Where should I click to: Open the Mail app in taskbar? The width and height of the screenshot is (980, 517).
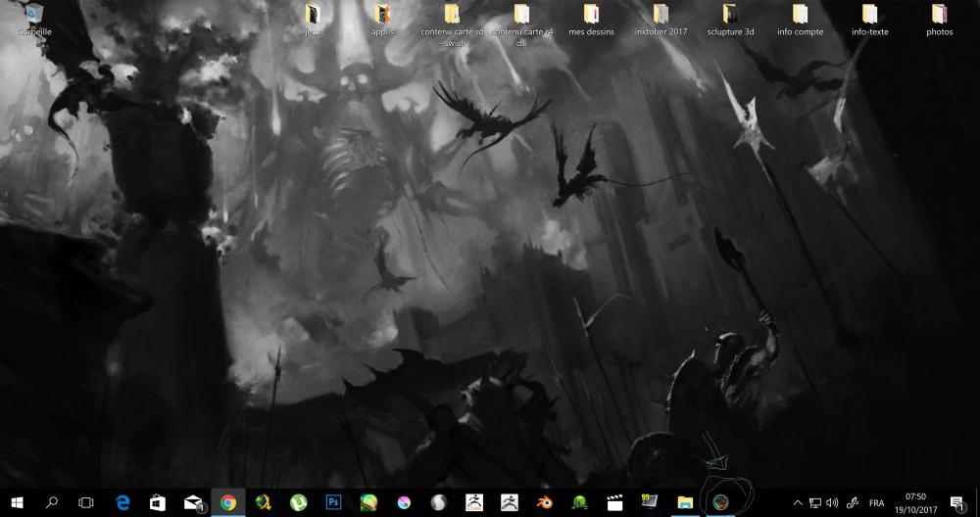click(193, 502)
